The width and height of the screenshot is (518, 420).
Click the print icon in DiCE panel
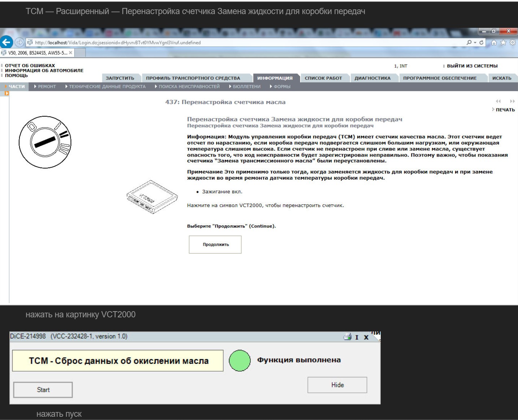347,337
